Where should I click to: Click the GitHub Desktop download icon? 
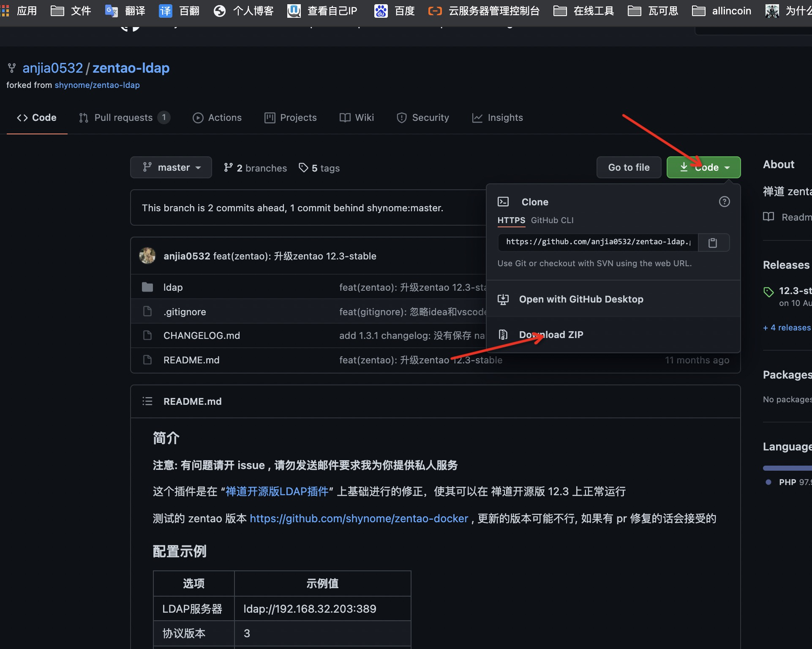pyautogui.click(x=503, y=299)
